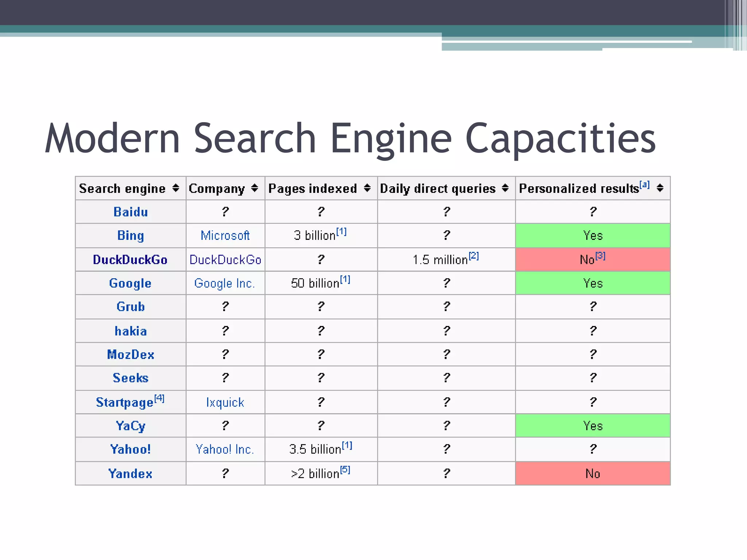Open footnote [a] on Personalized results header

click(x=645, y=184)
